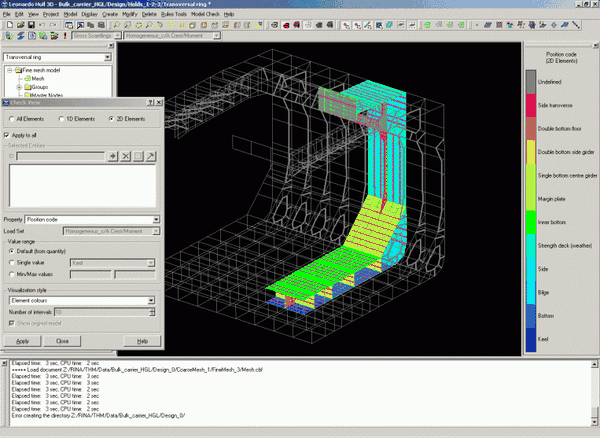600x438 pixels.
Task: Toggle the Apply to all checkbox
Action: point(8,134)
